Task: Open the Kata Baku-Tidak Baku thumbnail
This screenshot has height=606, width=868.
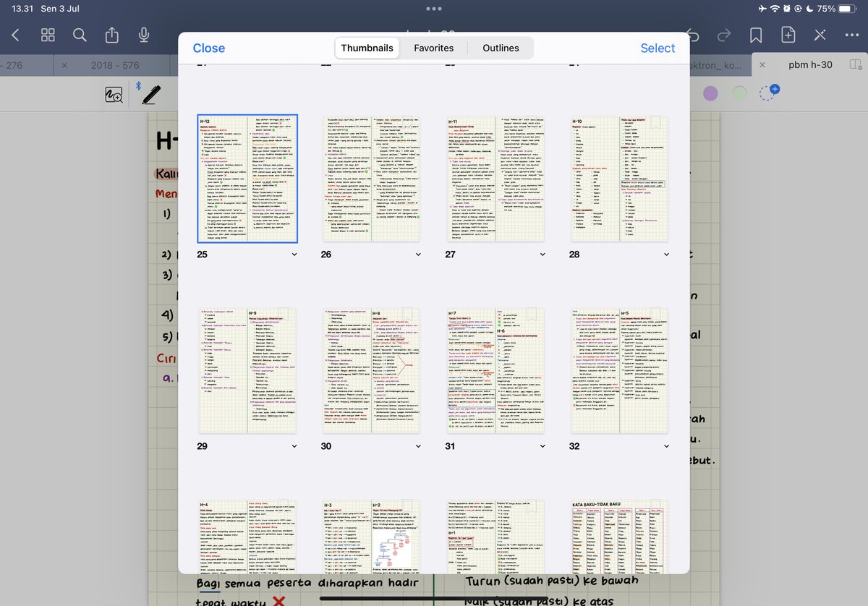Action: (x=619, y=537)
